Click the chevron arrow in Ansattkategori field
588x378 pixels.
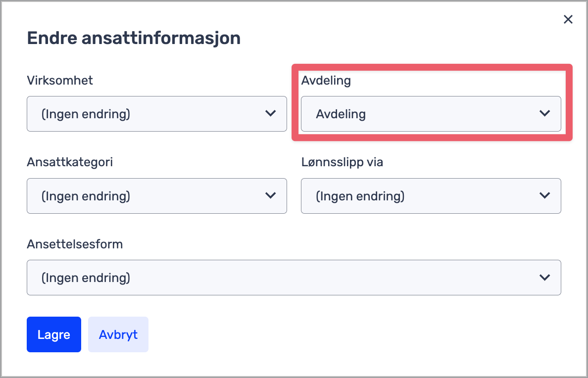pos(271,195)
